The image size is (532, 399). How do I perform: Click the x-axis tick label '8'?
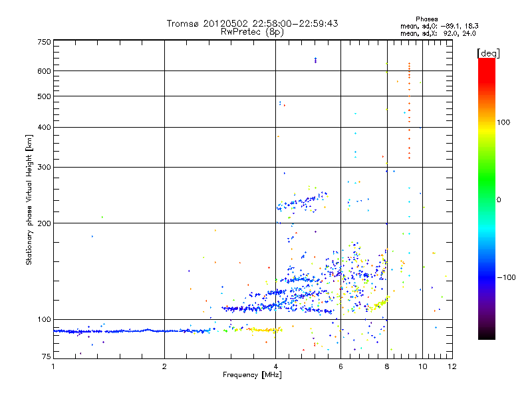tap(387, 366)
